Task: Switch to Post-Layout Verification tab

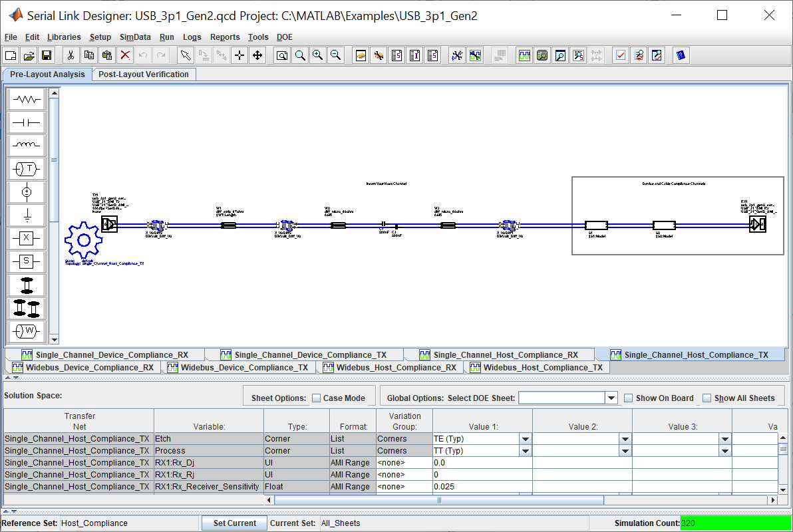Action: click(x=144, y=74)
